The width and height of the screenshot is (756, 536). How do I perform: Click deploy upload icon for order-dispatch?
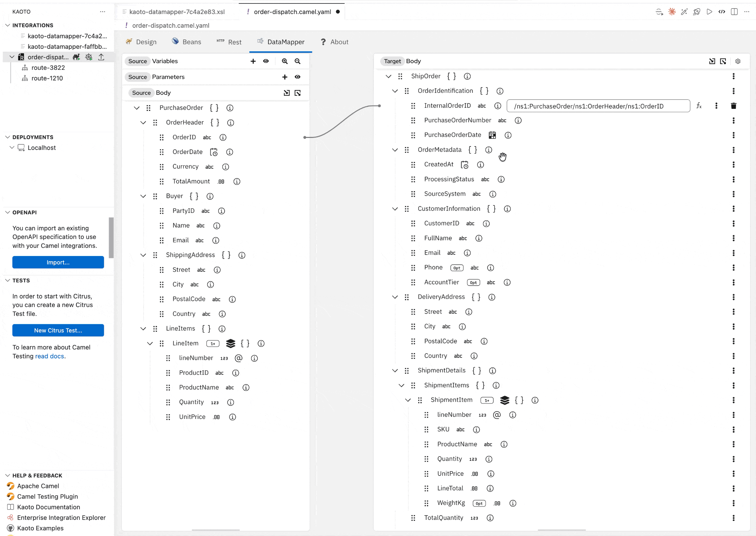click(x=101, y=57)
